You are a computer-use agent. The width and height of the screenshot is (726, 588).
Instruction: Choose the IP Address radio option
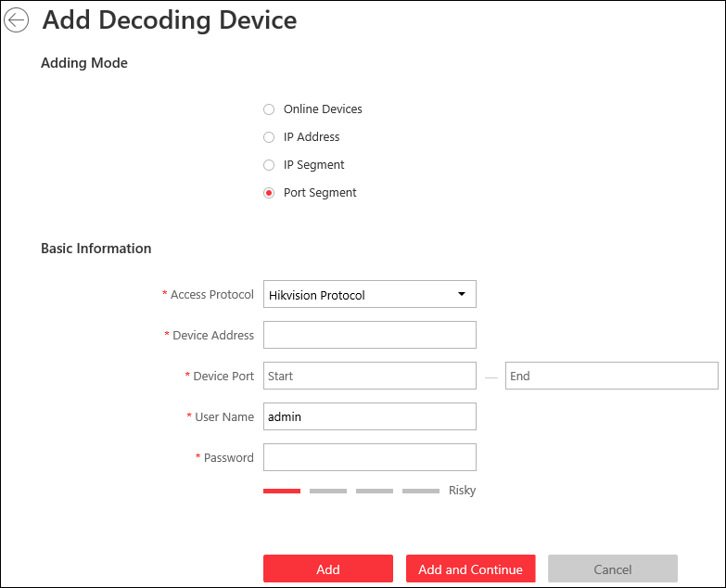[269, 137]
